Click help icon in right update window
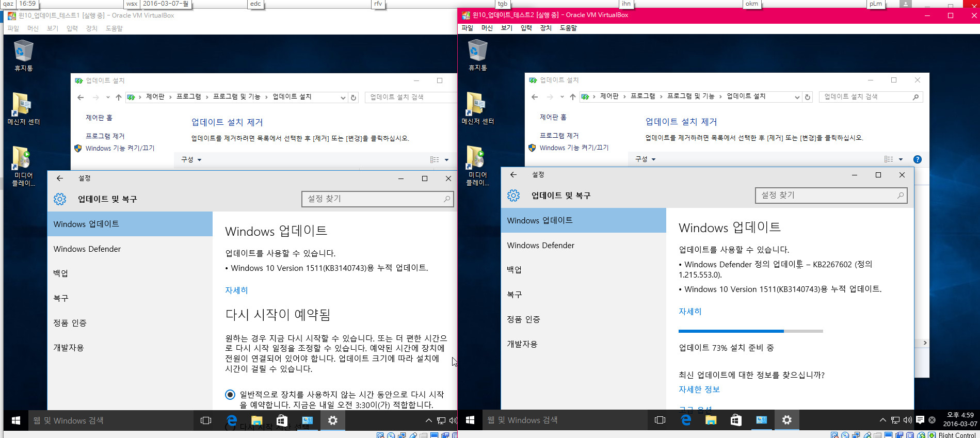Screen dimensions: 980x438 pos(918,159)
